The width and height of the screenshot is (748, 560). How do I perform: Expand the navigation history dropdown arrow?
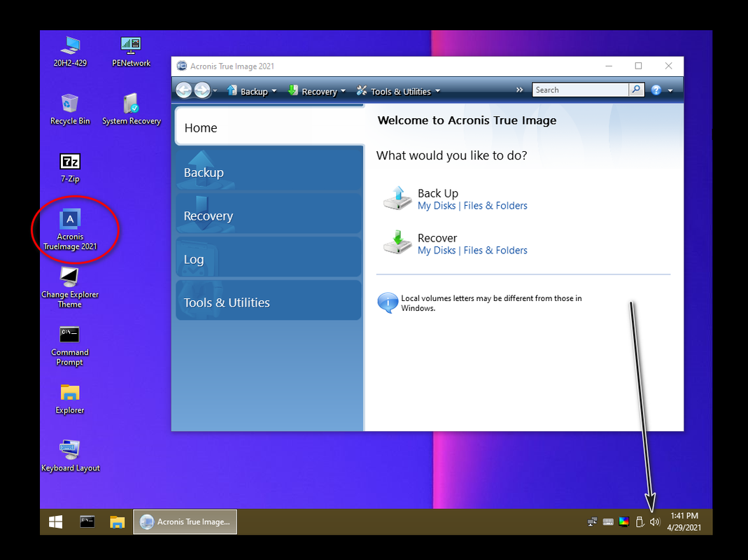[x=215, y=90]
